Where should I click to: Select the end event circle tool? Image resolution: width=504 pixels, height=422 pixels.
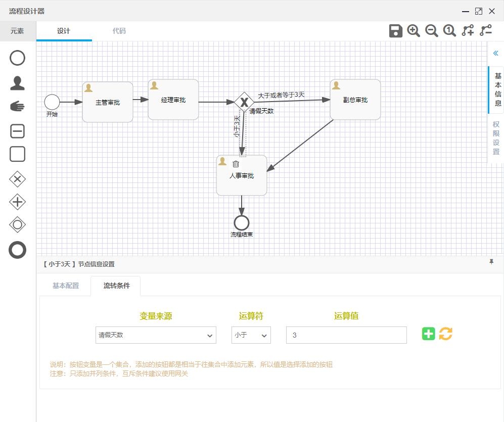(17, 250)
